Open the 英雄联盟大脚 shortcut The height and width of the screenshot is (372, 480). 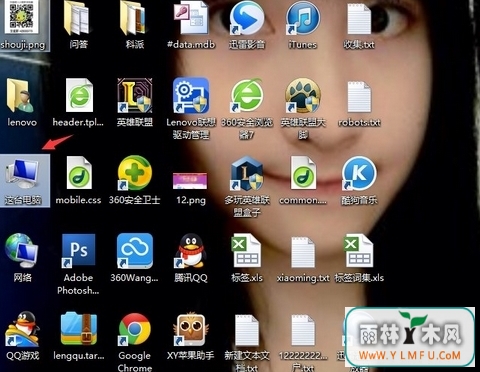click(303, 95)
